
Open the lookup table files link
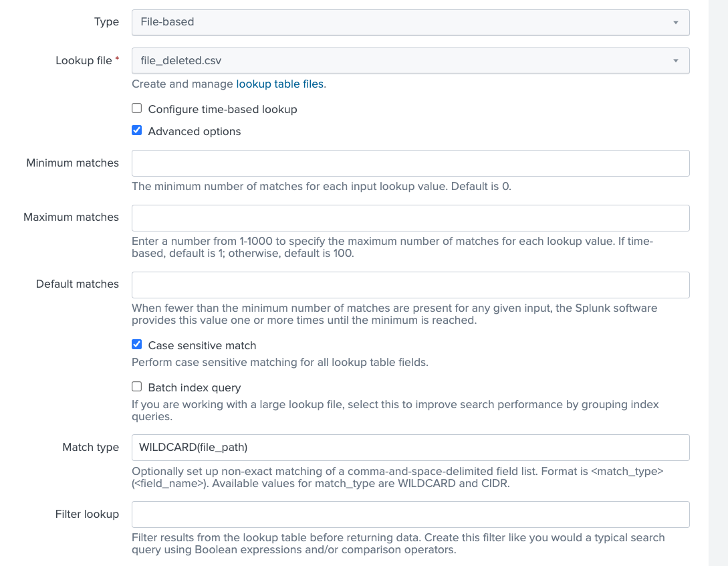(x=280, y=84)
